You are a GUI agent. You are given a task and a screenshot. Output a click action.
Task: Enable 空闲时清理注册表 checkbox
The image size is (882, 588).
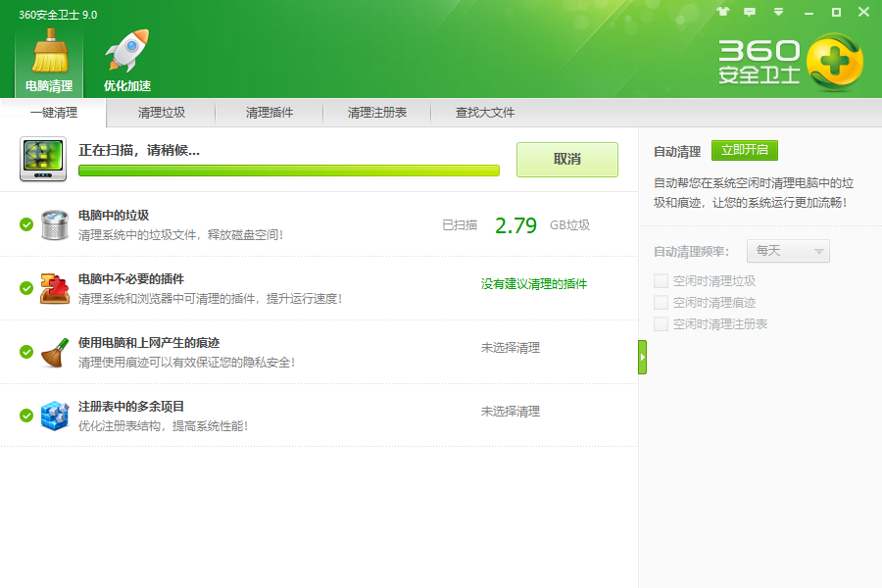point(661,324)
